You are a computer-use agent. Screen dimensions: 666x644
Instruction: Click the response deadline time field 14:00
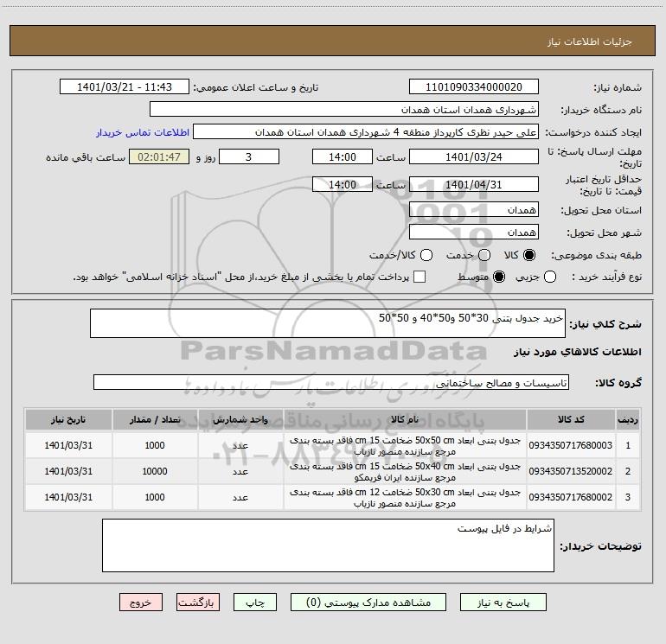tap(343, 156)
